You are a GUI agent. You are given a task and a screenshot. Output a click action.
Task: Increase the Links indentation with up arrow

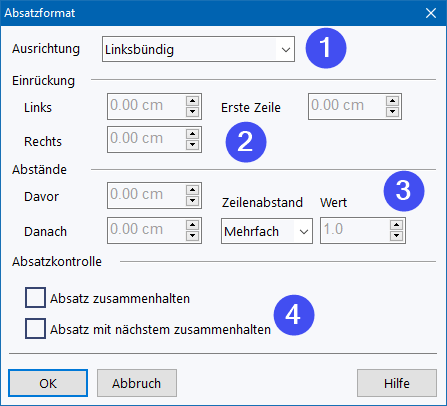193,101
